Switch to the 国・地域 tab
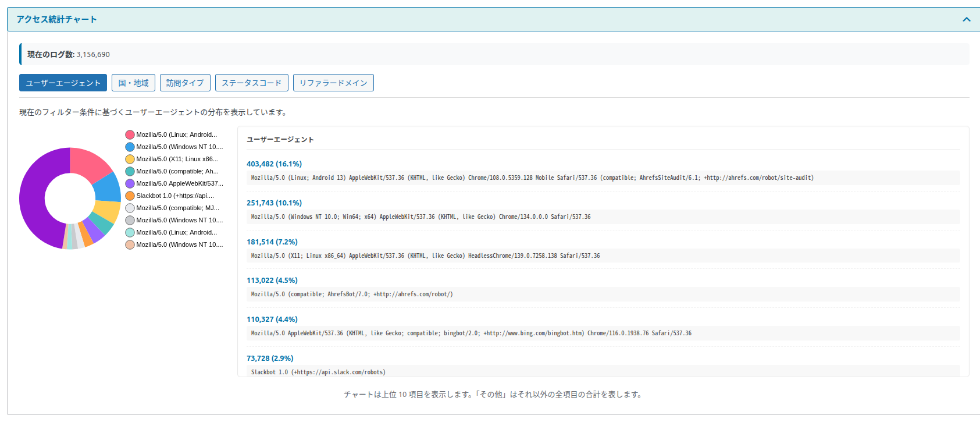Viewport: 980px width, 422px height. coord(134,83)
